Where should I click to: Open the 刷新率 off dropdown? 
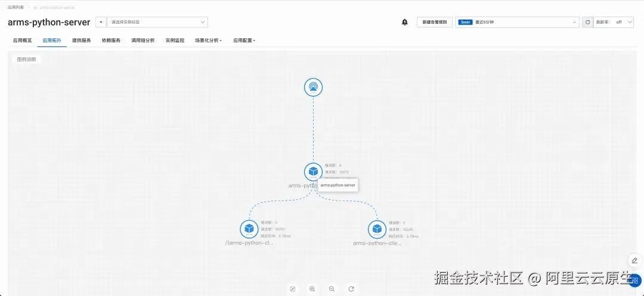pos(614,22)
